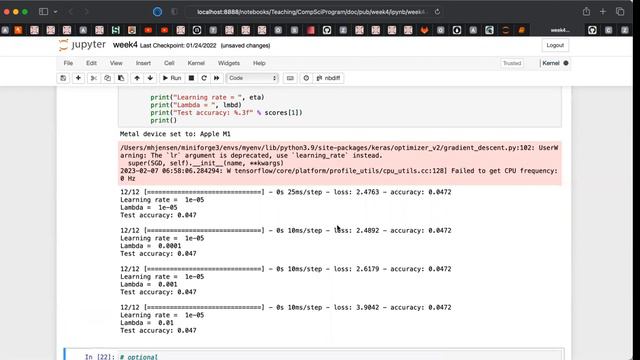Screen dimensions: 640x360
Task: Click the localhost:8888 address bar
Action: 310,12
